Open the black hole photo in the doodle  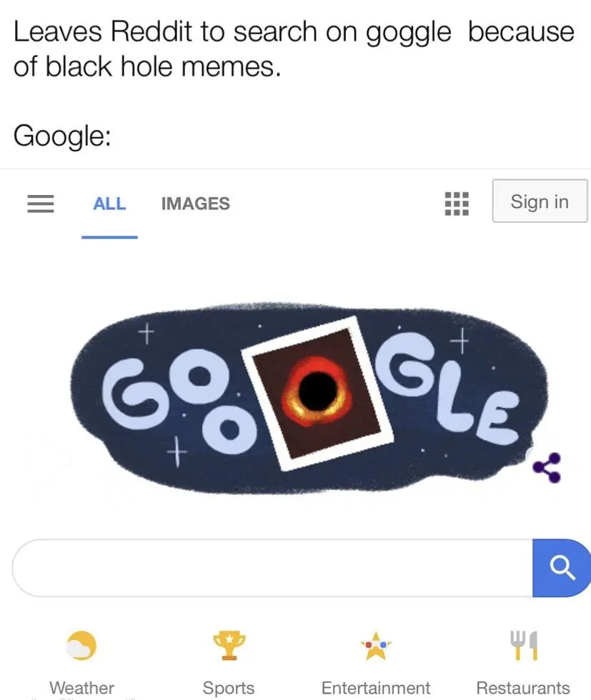pyautogui.click(x=317, y=394)
